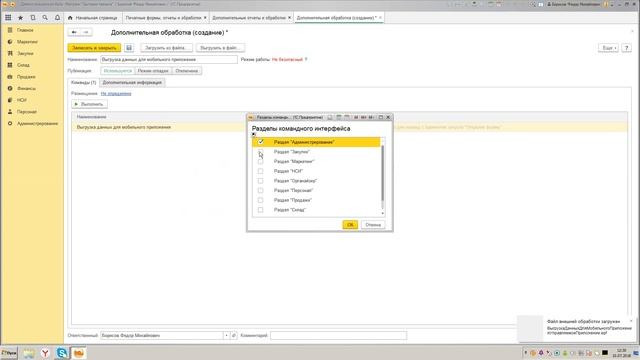
Task: Open Склад section in sidebar
Action: click(x=23, y=65)
